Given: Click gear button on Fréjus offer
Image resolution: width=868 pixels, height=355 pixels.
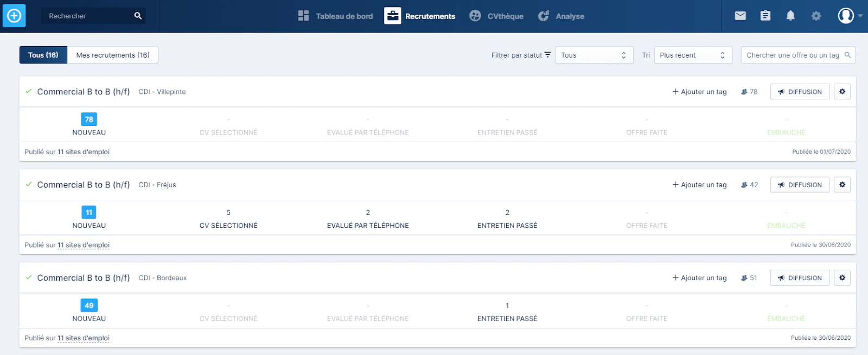Looking at the screenshot, I should 842,185.
